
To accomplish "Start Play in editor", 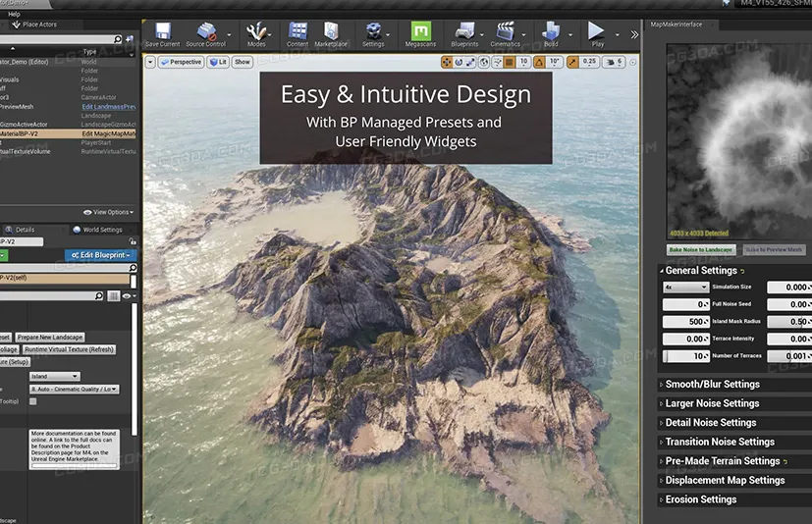I will coord(597,34).
